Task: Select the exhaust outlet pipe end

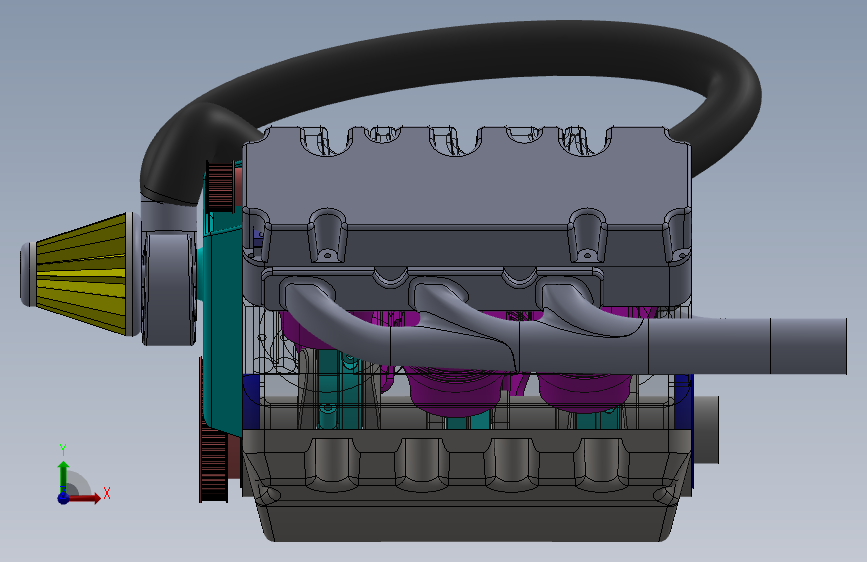Action: tap(808, 346)
